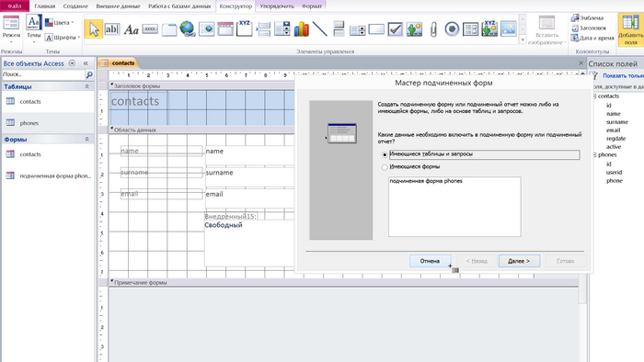The width and height of the screenshot is (644, 362).
Task: Click the Отмена button in wizard
Action: [430, 261]
